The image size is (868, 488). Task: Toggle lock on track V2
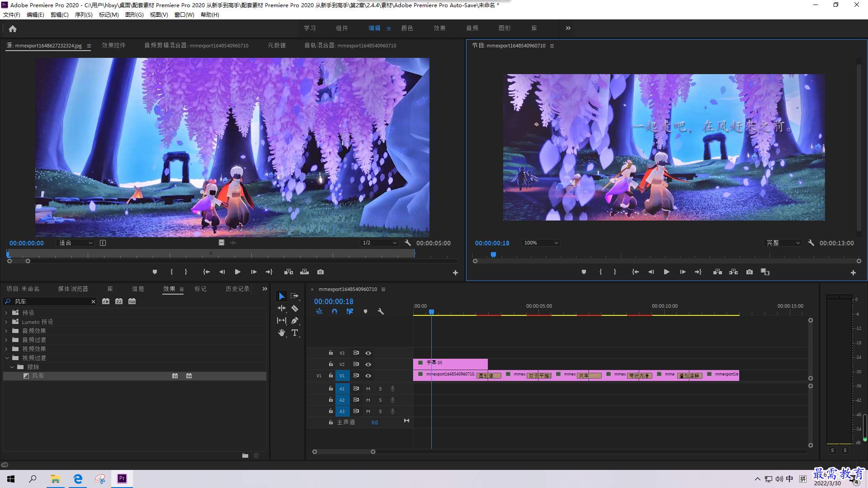(x=331, y=364)
